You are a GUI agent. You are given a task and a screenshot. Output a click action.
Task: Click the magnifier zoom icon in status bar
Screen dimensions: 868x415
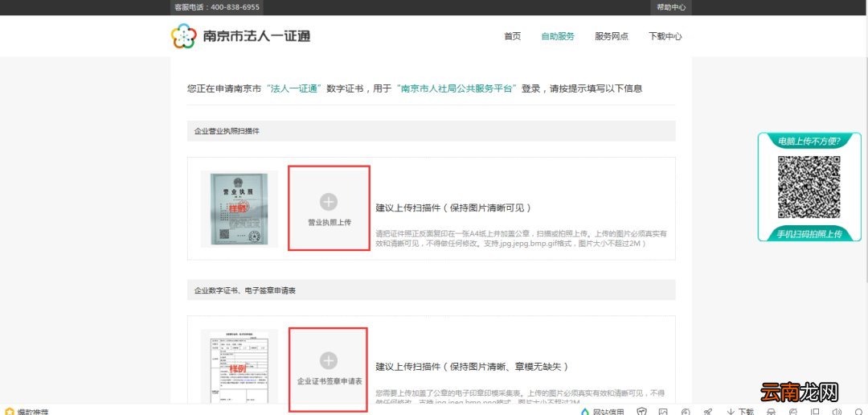point(858,412)
